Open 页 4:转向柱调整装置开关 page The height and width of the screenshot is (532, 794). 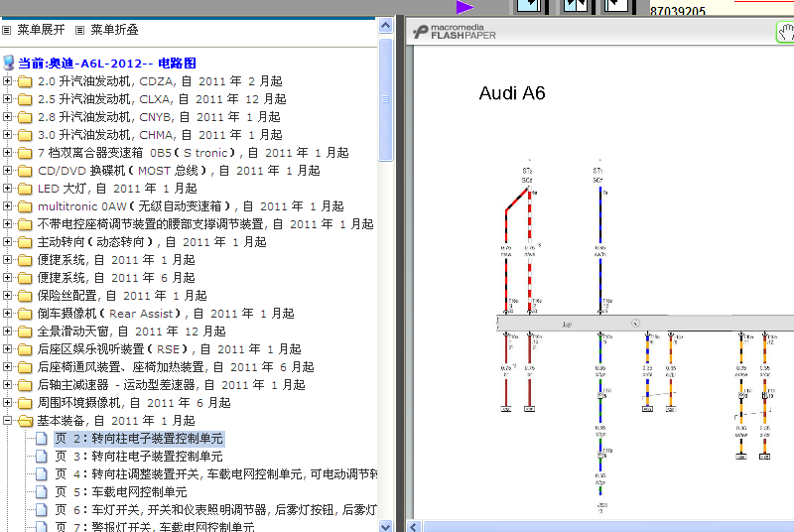tap(216, 474)
